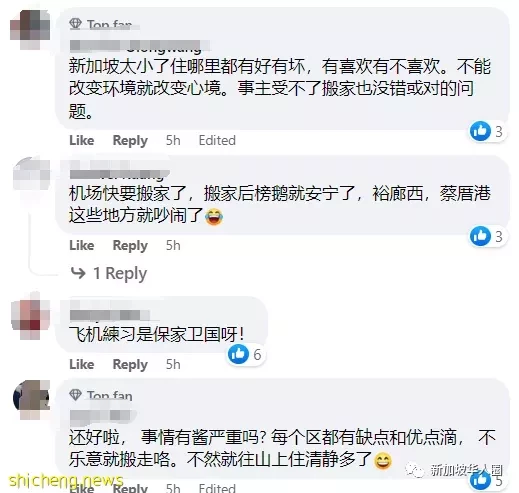Click the like icon on the last comment
Screen dimensions: 519x493
[480, 480]
